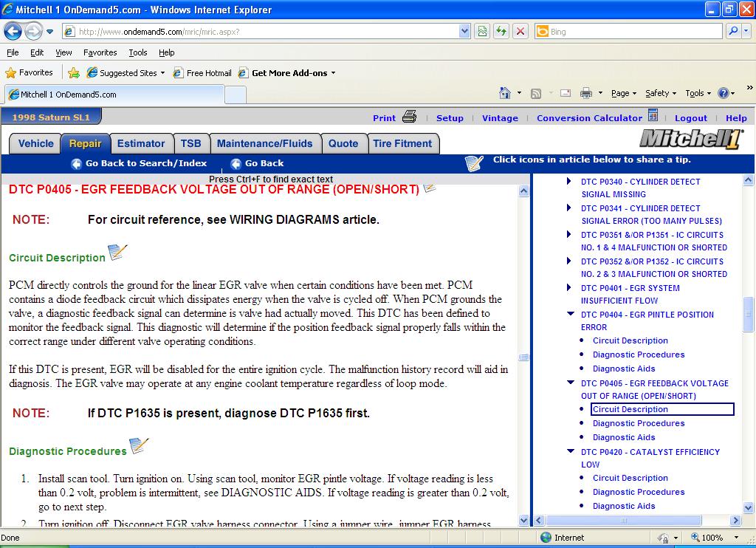
Task: Click into the Bing search input field
Action: point(633,31)
